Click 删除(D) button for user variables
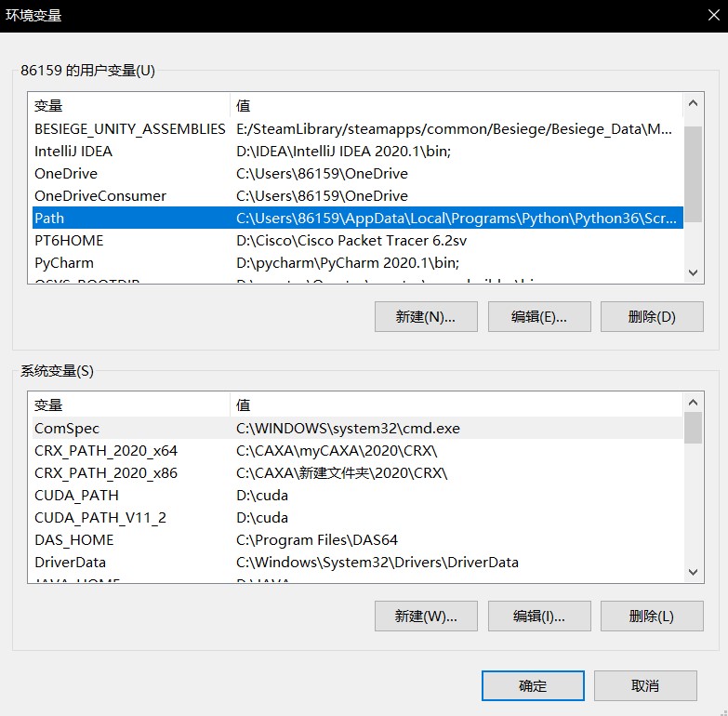 [x=652, y=316]
